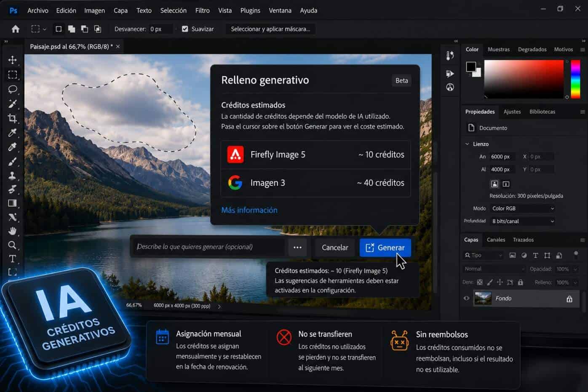Click the Generar button
Viewport: 588px width, 392px height.
coord(385,248)
